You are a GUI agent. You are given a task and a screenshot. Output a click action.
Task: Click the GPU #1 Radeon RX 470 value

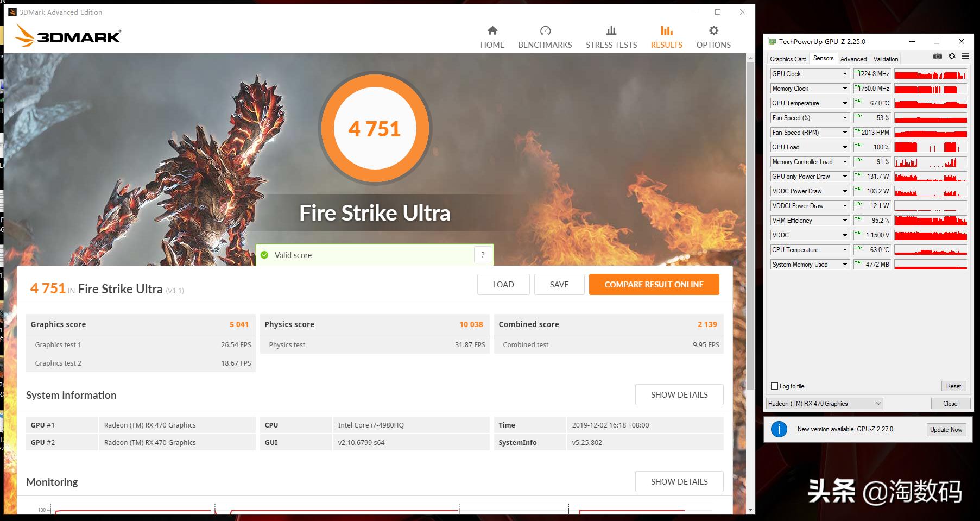coord(150,425)
